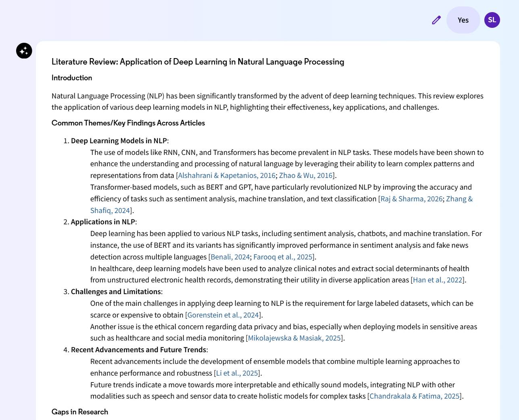Click the AI assistant sparkle icon

pyautogui.click(x=24, y=51)
